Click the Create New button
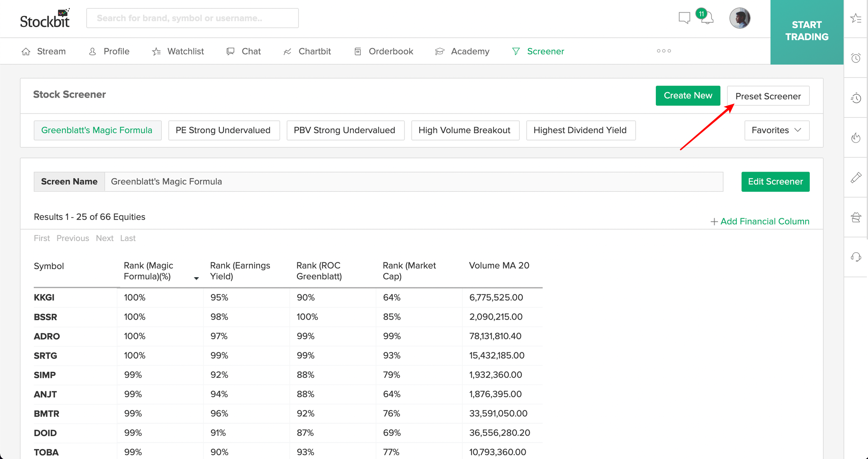This screenshot has height=459, width=868. 688,96
